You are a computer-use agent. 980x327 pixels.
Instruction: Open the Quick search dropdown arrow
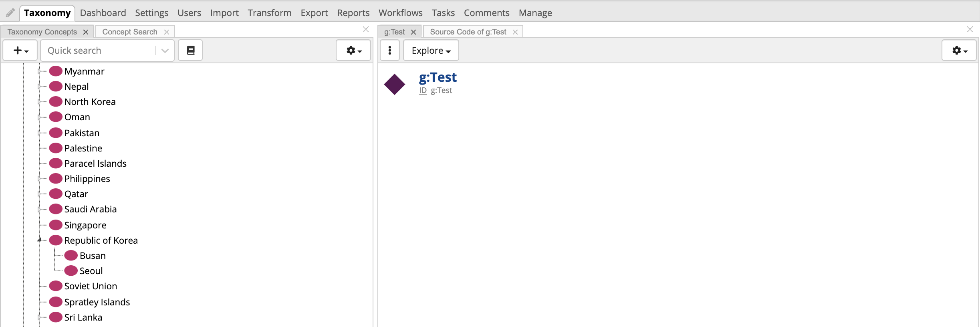pos(165,50)
